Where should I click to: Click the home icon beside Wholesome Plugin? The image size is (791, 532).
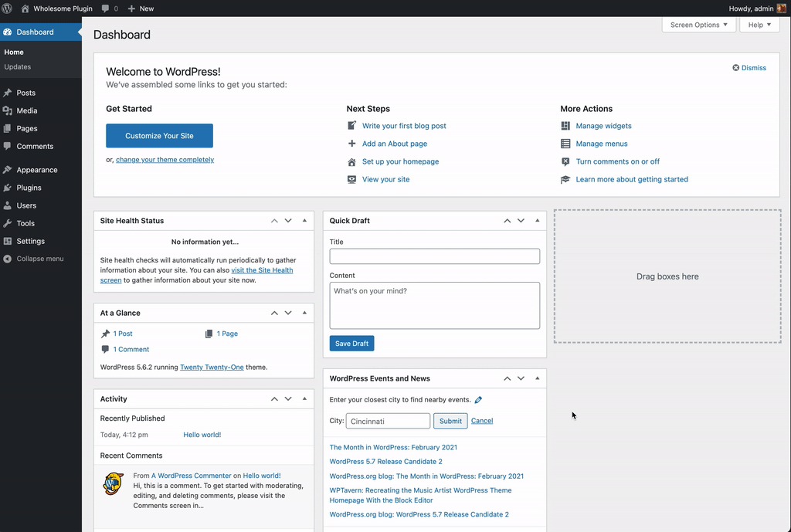[25, 8]
